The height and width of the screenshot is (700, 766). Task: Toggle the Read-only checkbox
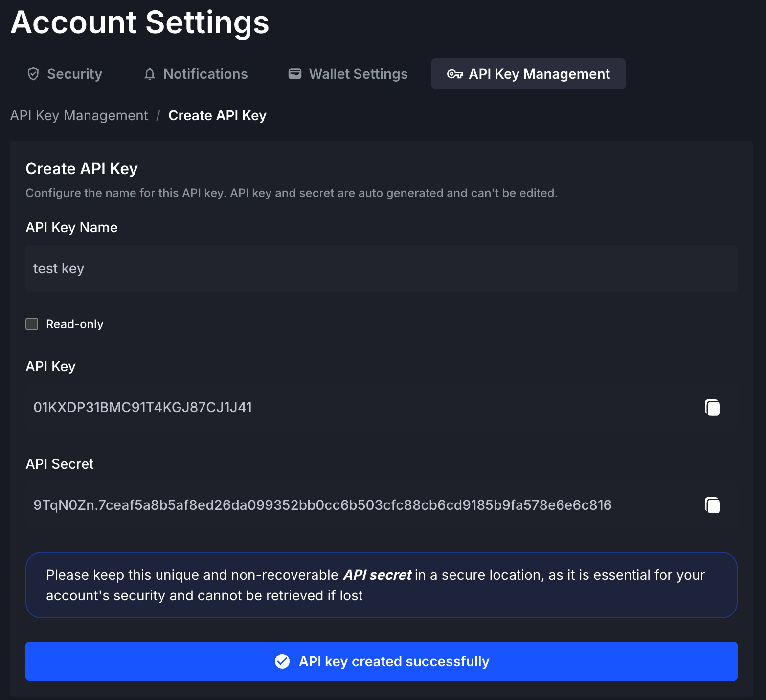pyautogui.click(x=32, y=324)
